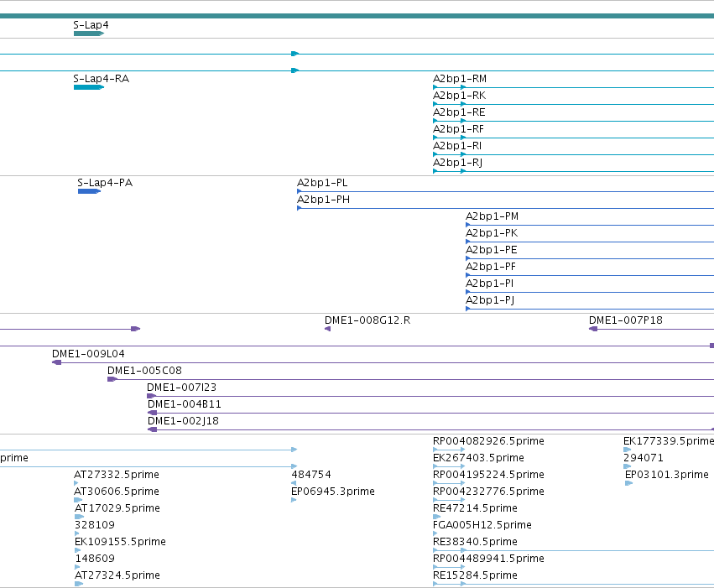
Task: Click the S-Lap4-RA transcript label
Action: [101, 79]
